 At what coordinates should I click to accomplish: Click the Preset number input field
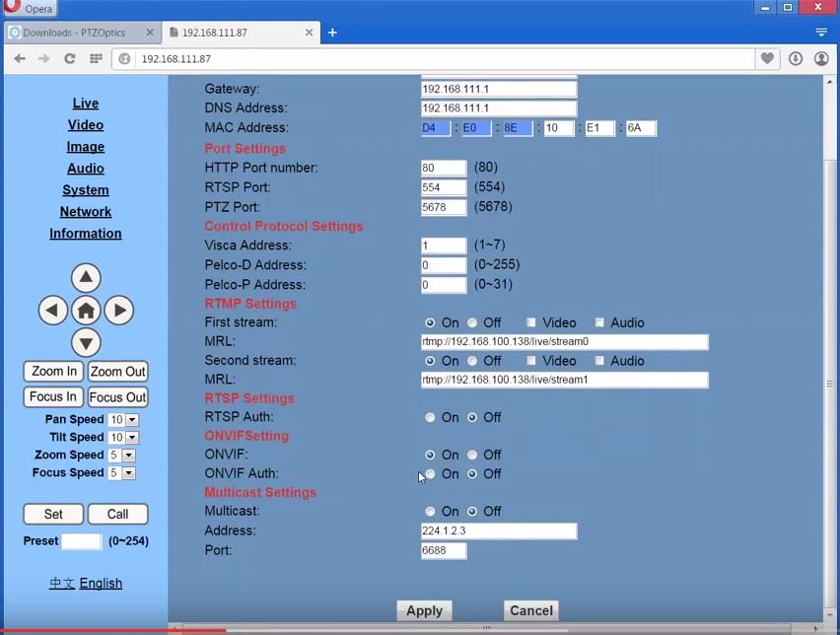(81, 540)
